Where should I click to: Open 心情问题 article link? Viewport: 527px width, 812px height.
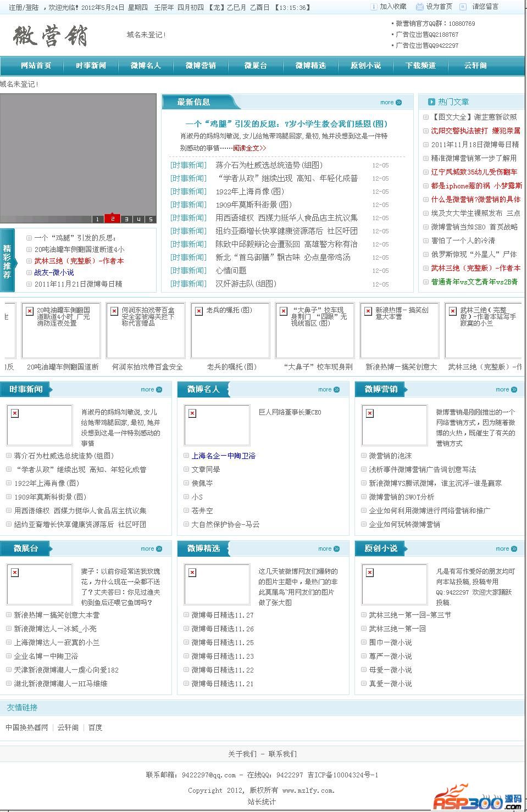[x=231, y=271]
